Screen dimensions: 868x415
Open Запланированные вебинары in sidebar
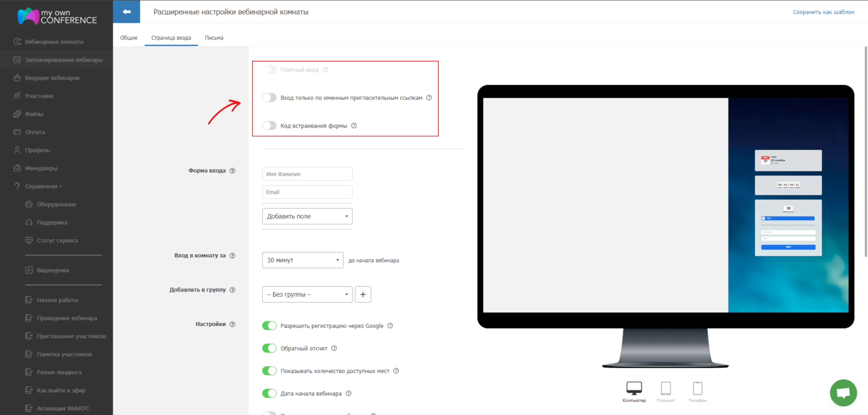point(64,60)
